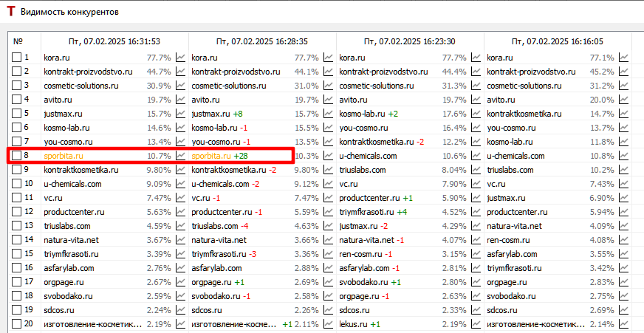This screenshot has width=644, height=333.
Task: Open chart icon for kosmo-lab.ru 17.6%
Action: 476,114
